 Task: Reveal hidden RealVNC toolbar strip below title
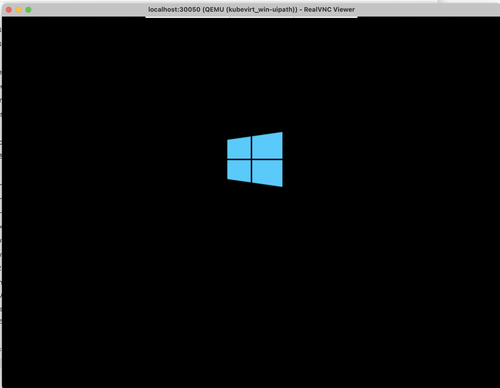coord(252,17)
